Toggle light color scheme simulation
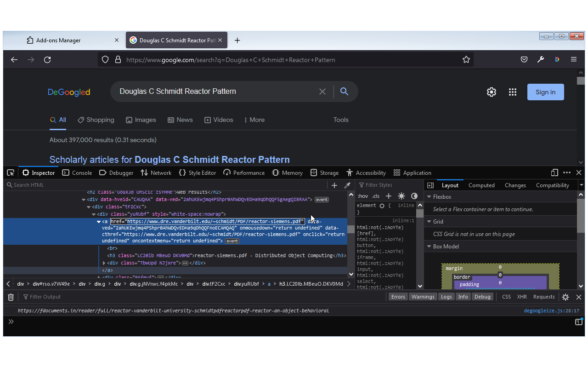 [401, 196]
